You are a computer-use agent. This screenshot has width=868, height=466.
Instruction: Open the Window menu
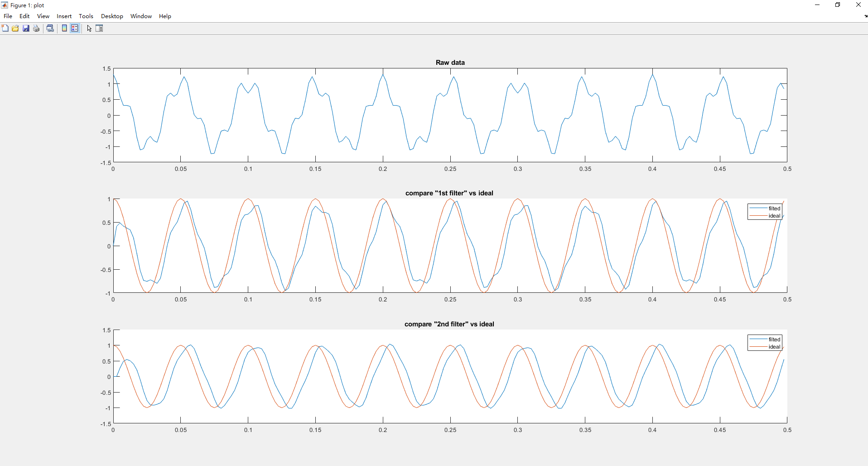click(141, 16)
